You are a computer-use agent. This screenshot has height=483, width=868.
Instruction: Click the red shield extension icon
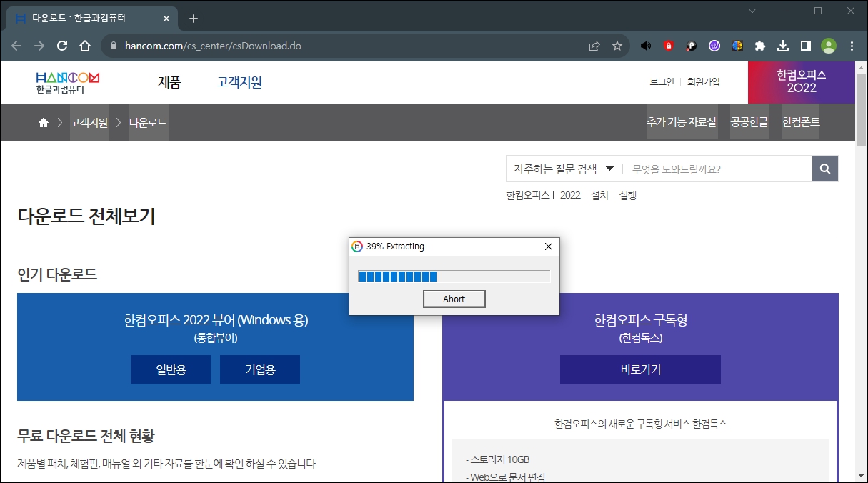tap(668, 45)
